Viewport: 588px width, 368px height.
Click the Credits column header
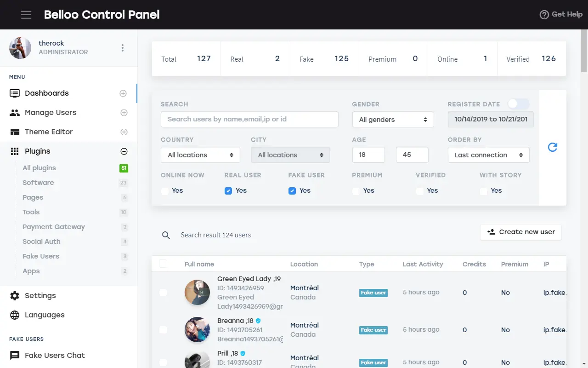click(x=475, y=264)
